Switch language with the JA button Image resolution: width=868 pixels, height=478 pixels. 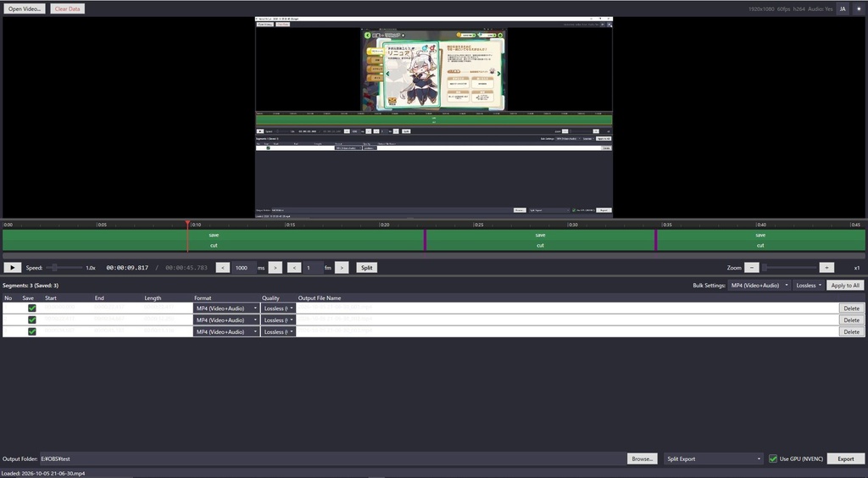pyautogui.click(x=843, y=8)
